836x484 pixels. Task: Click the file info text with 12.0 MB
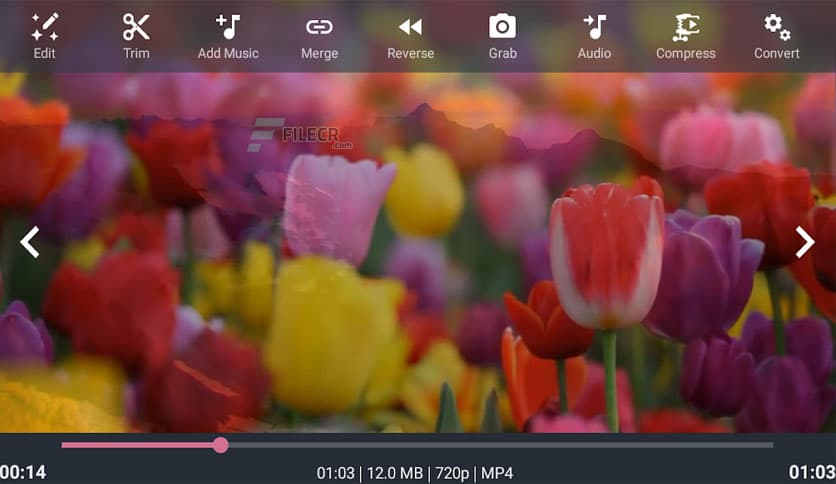click(415, 473)
